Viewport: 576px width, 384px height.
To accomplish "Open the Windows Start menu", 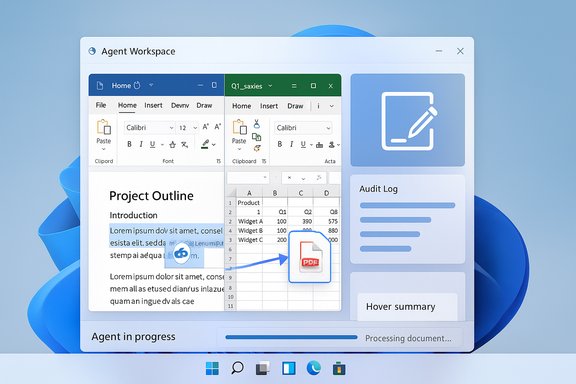I will [x=212, y=368].
